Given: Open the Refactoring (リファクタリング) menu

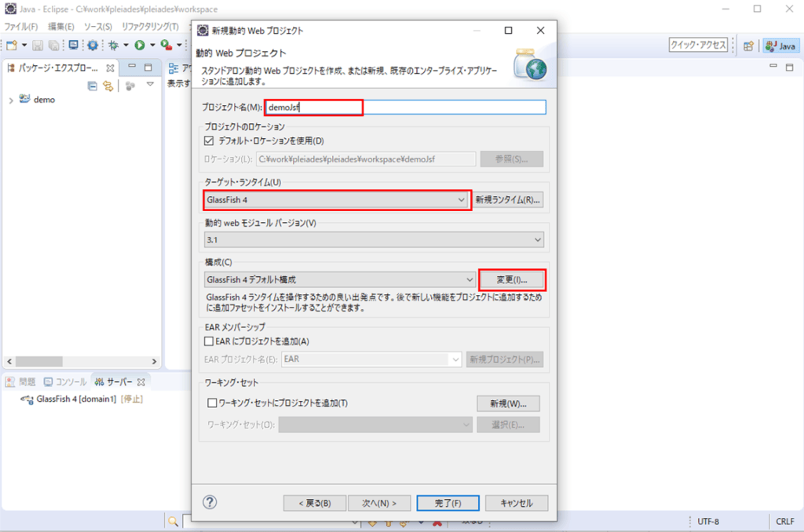Looking at the screenshot, I should (150, 27).
